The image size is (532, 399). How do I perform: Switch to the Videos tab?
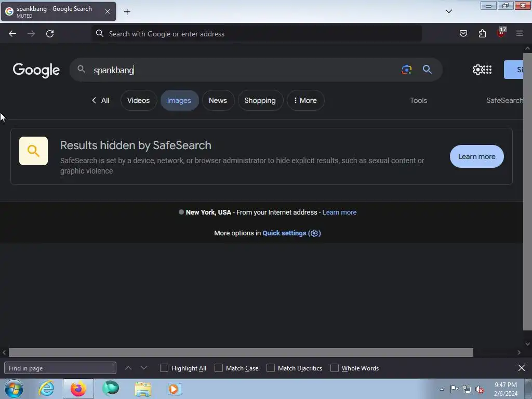pyautogui.click(x=138, y=100)
